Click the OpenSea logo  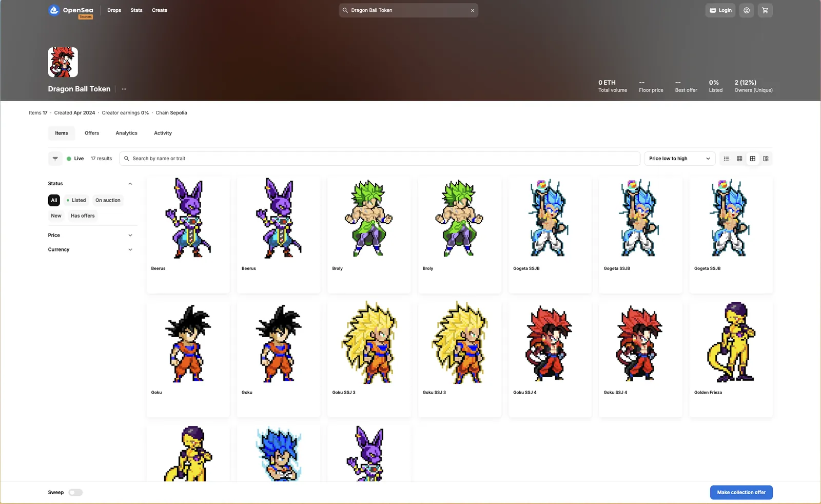(x=71, y=10)
